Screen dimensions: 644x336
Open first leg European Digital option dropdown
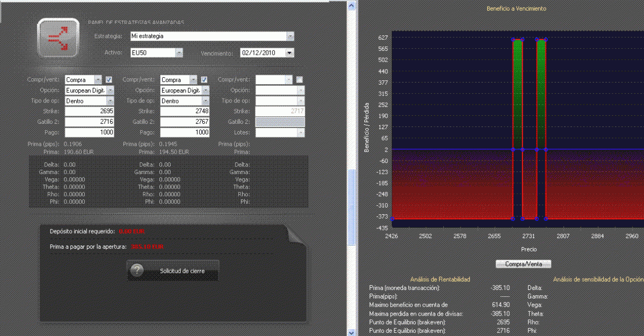pos(110,91)
